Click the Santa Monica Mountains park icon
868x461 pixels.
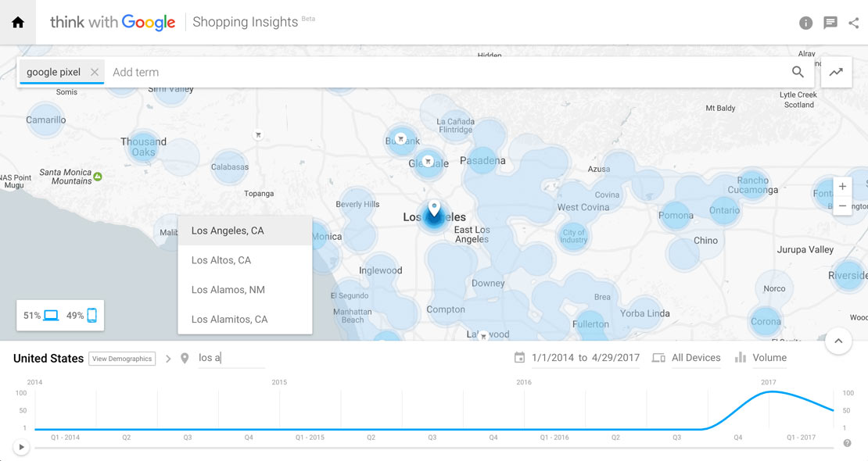(98, 177)
